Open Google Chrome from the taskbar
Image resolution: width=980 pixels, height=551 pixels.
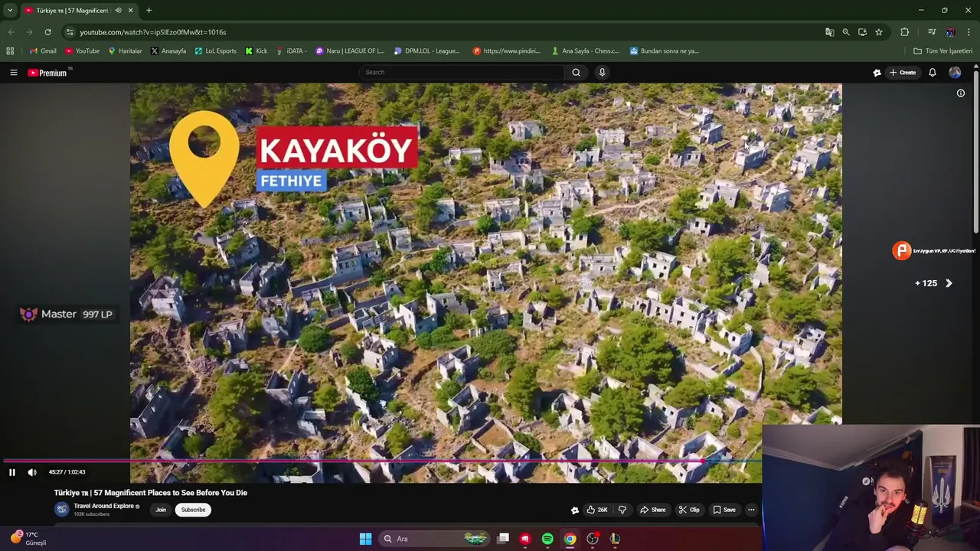click(x=570, y=539)
